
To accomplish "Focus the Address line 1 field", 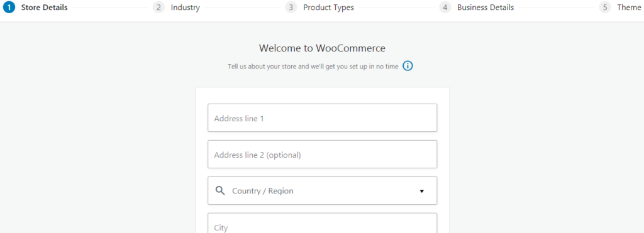I will point(323,117).
